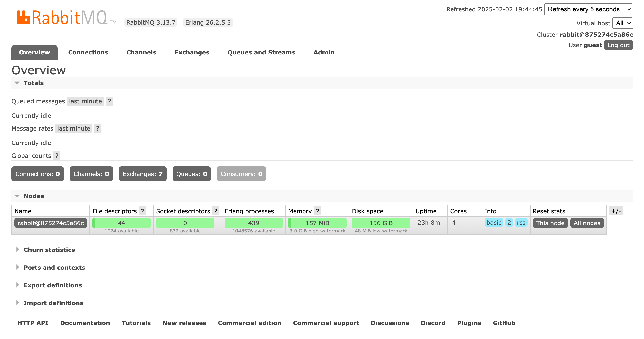Viewport: 644px width, 339px height.
Task: Click the Refreshed 2025-02-02 timestamp
Action: 494,9
